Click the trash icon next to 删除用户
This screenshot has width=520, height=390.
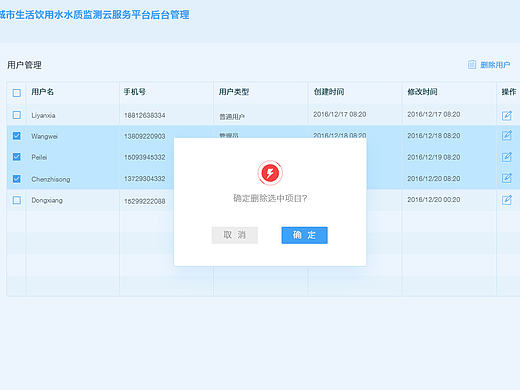pyautogui.click(x=472, y=64)
